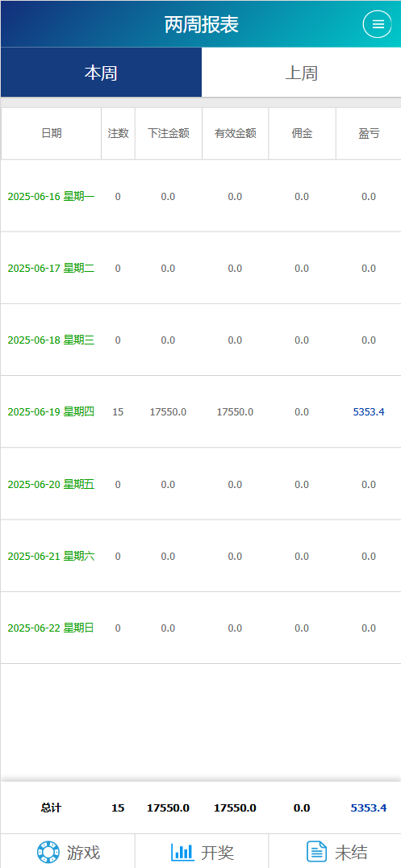Open the 2025-06-17 星期二 date link

point(51,269)
